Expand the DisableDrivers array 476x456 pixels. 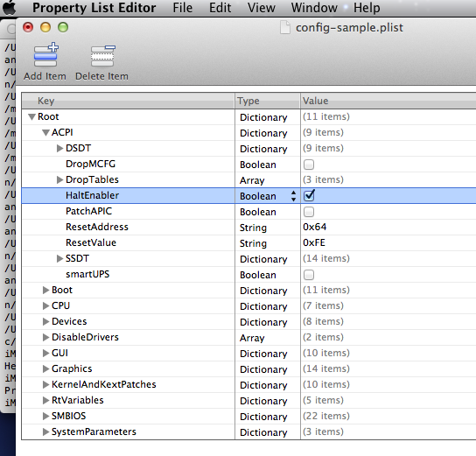[x=45, y=337]
